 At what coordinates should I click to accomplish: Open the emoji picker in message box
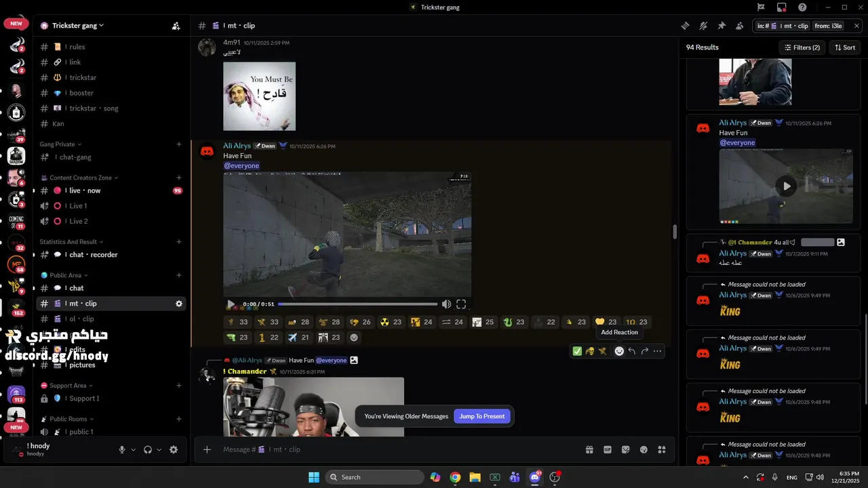pyautogui.click(x=644, y=449)
